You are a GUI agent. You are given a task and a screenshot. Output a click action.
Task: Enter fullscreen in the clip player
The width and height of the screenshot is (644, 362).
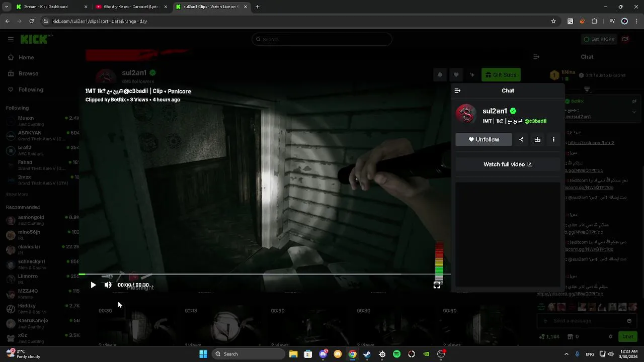[x=437, y=285]
